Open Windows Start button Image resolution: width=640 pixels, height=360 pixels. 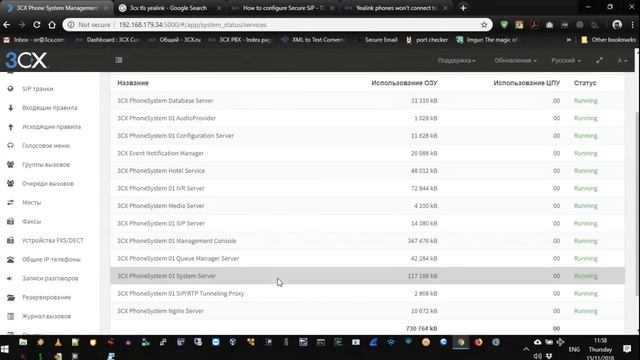5,349
